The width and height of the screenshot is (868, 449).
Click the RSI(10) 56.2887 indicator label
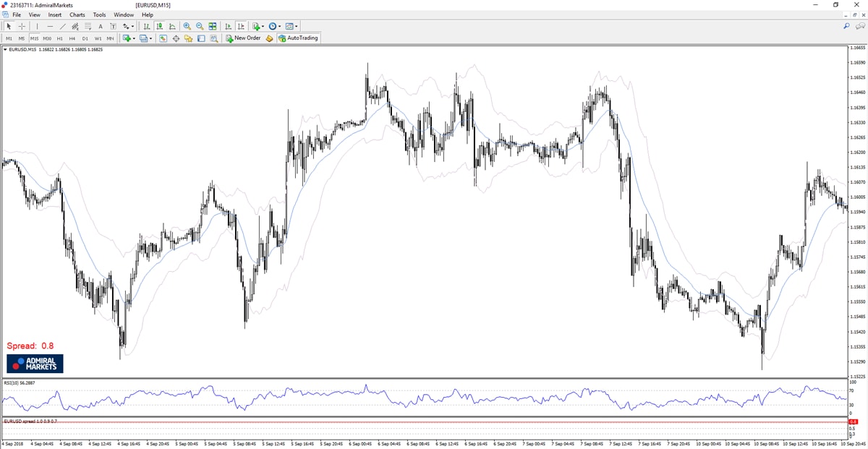pyautogui.click(x=20, y=382)
